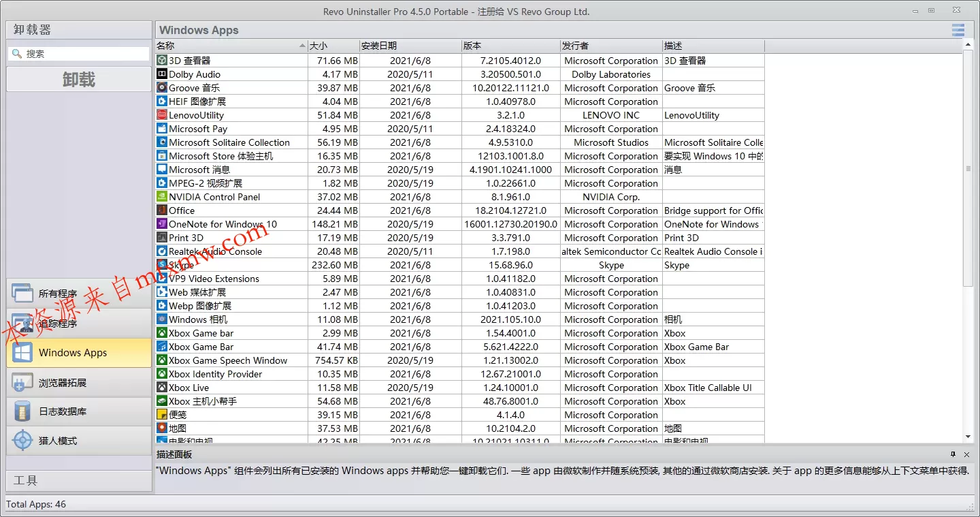
Task: Open the 追踪程序 section
Action: [x=79, y=323]
